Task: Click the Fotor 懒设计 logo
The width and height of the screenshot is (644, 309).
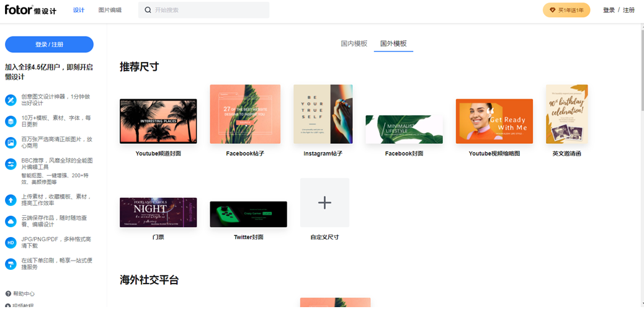Action: point(30,10)
